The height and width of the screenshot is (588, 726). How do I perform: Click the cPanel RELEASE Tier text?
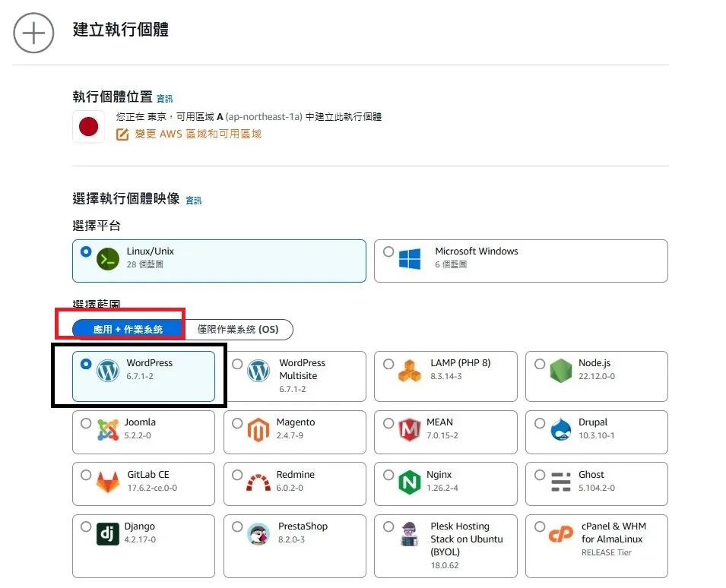607,553
